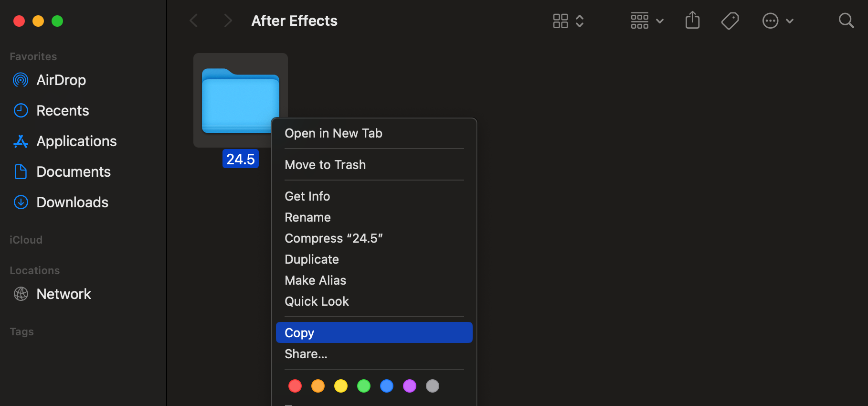Viewport: 868px width, 406px height.
Task: Open Applications in the sidebar
Action: [76, 141]
